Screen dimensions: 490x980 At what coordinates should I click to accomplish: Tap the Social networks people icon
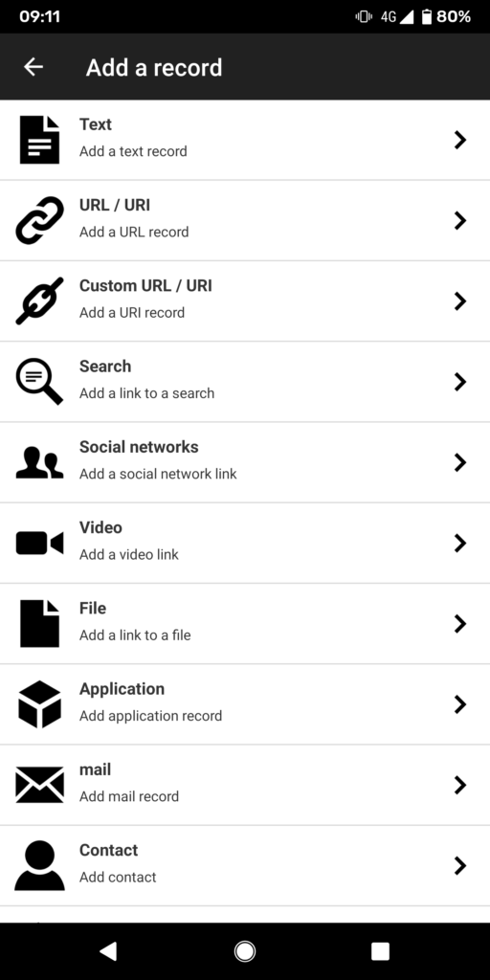(x=39, y=463)
